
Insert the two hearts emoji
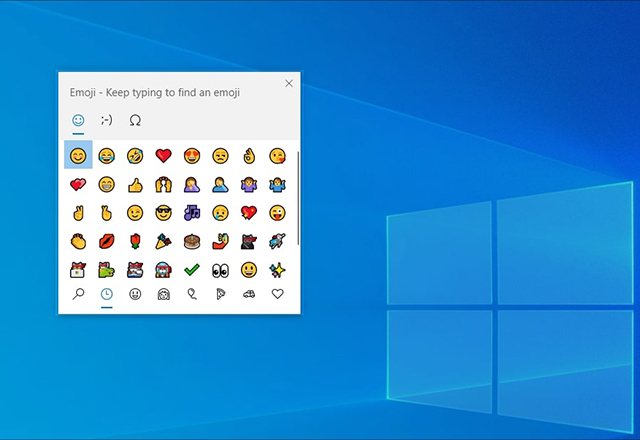click(78, 184)
